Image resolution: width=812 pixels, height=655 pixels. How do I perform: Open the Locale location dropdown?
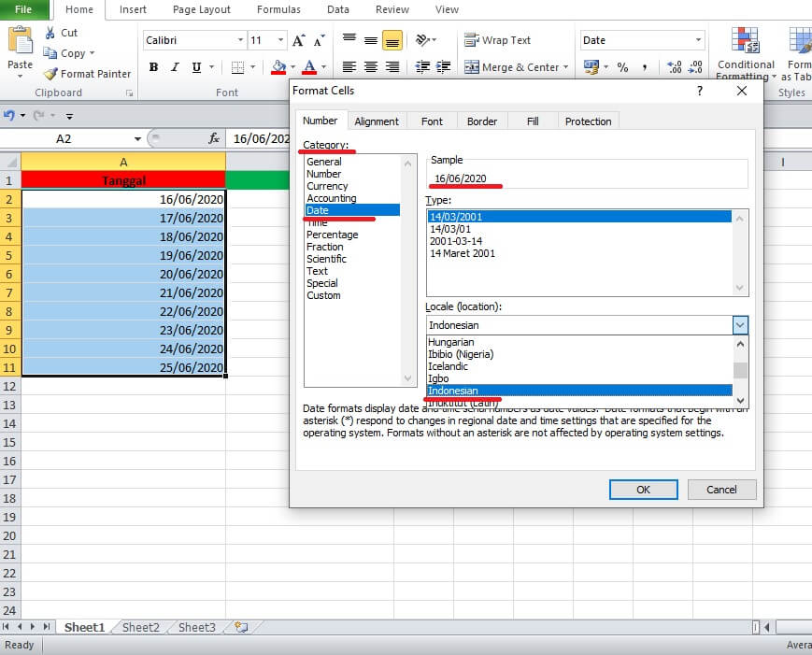(740, 324)
